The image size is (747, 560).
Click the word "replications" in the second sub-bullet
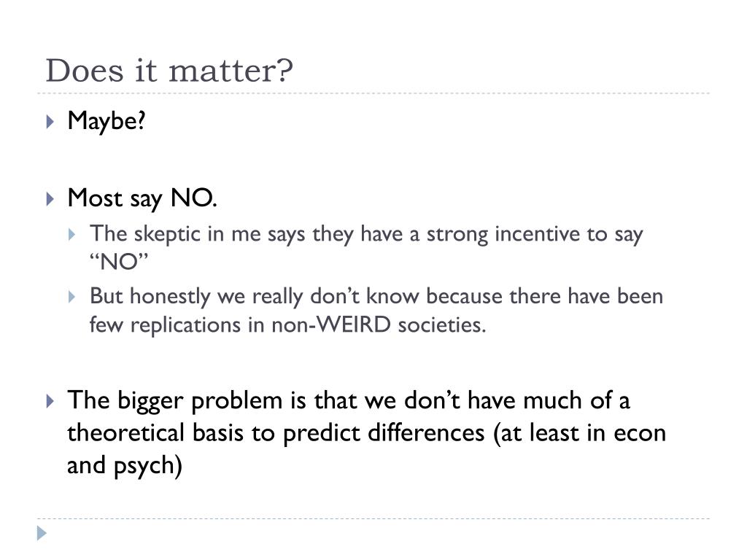(185, 326)
